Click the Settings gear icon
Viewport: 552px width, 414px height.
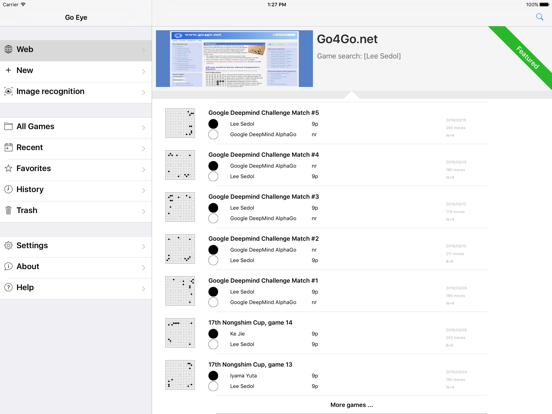tap(8, 245)
